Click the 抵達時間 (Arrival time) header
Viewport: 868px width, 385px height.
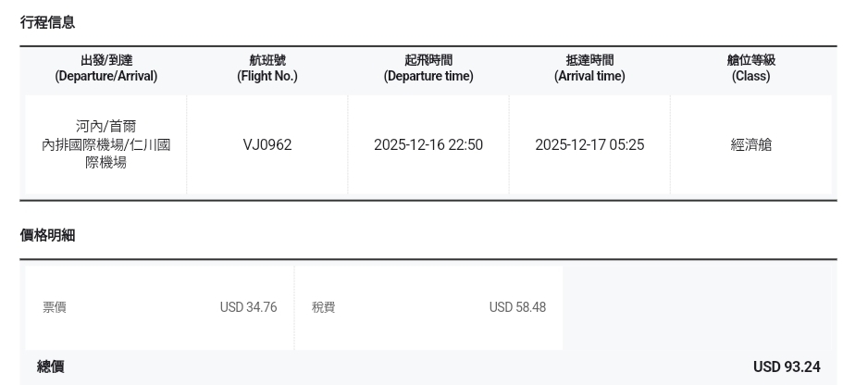[x=589, y=68]
